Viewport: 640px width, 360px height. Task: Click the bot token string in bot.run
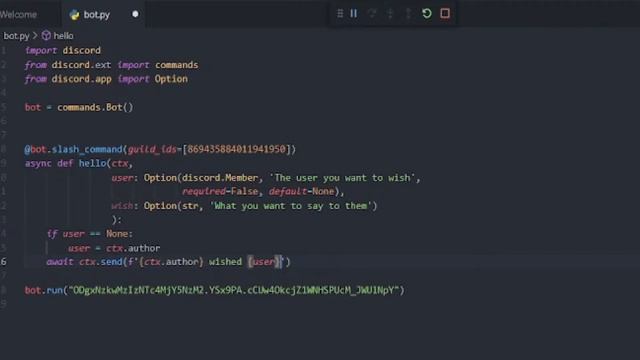pyautogui.click(x=233, y=290)
